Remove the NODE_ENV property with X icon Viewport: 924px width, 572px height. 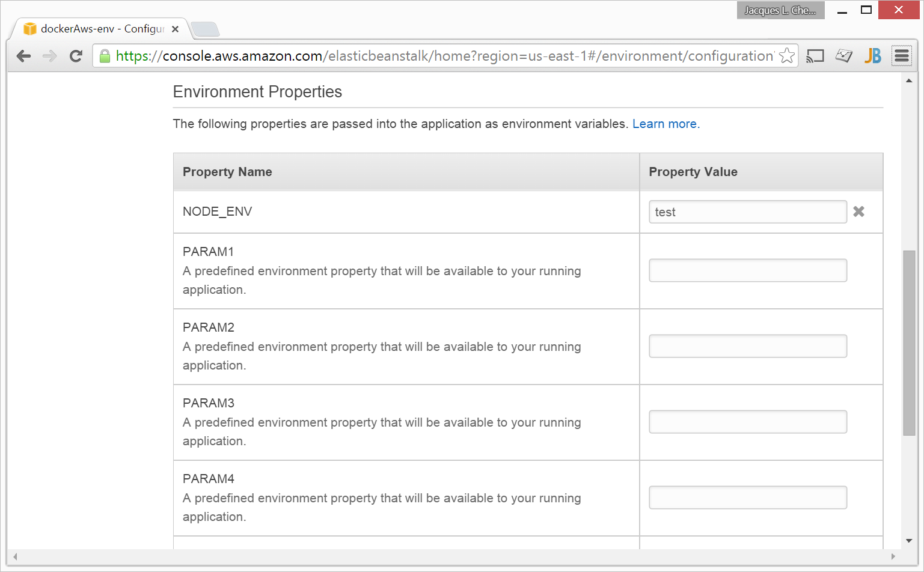coord(858,211)
